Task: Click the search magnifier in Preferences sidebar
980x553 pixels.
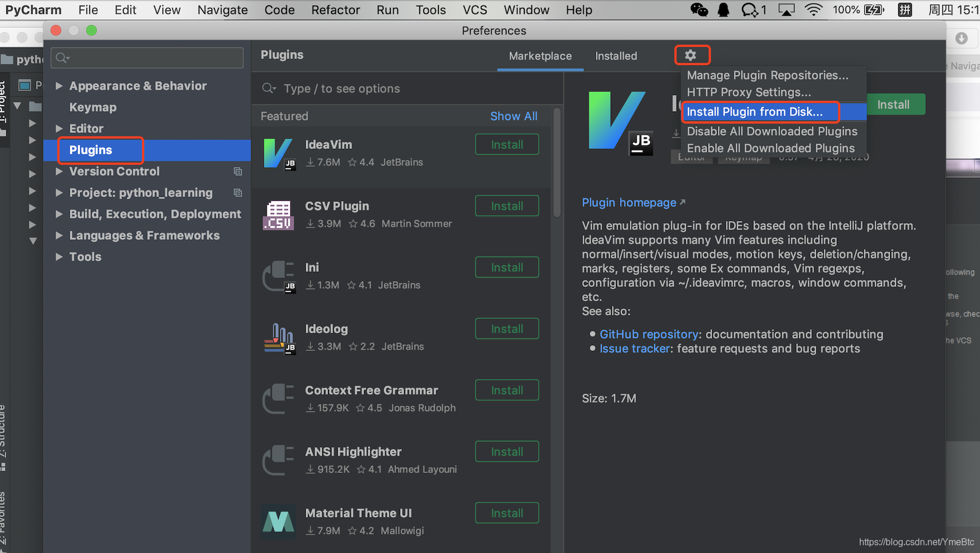Action: pos(62,58)
